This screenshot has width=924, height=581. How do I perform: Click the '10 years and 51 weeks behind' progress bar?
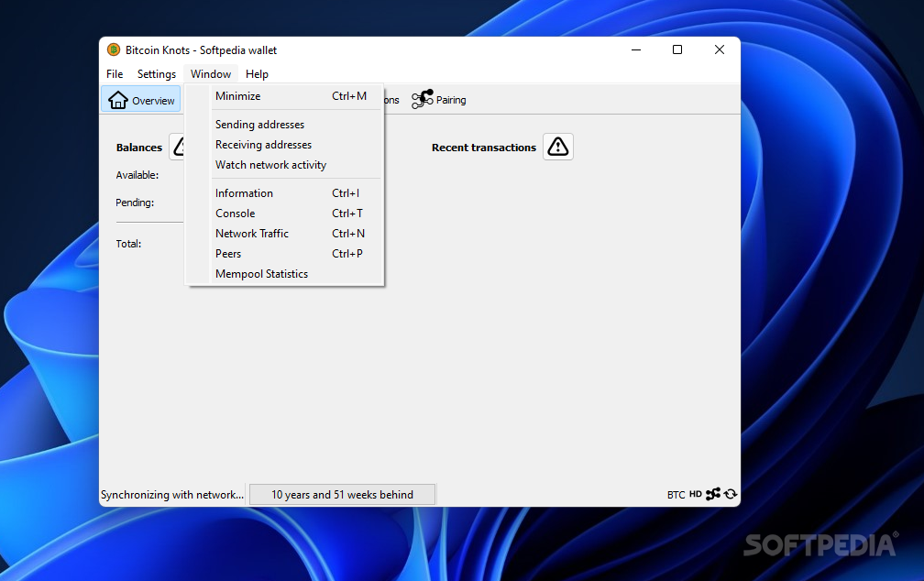(343, 494)
